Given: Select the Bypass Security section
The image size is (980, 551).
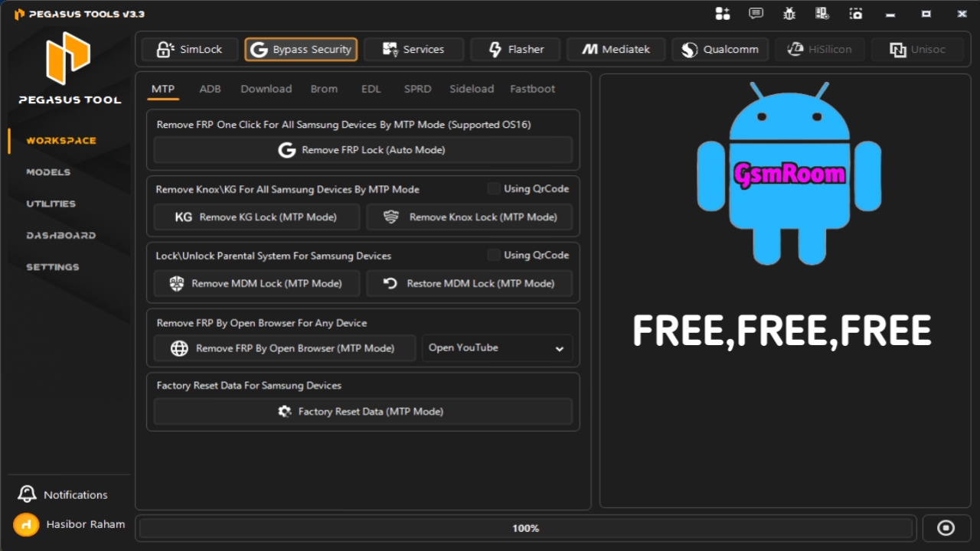Looking at the screenshot, I should [301, 50].
